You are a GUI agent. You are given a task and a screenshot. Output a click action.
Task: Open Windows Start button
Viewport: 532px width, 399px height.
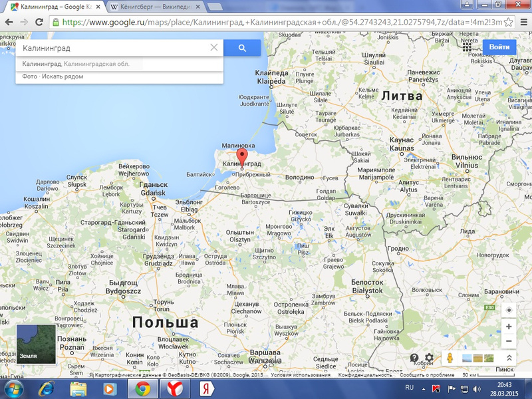[13, 389]
